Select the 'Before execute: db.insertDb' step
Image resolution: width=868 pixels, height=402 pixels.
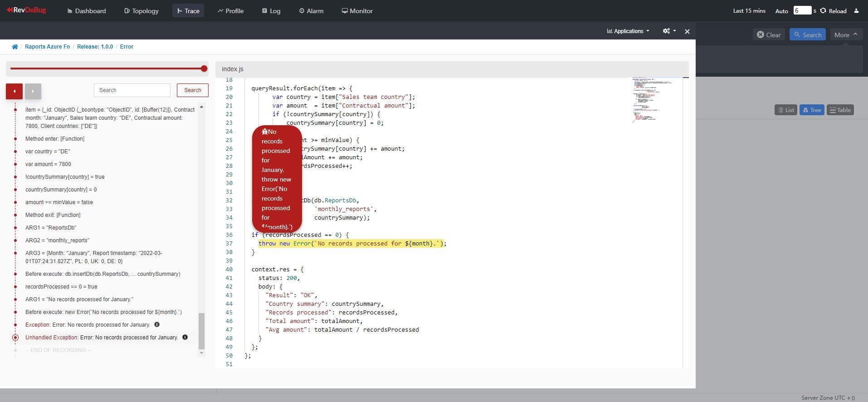click(x=103, y=274)
